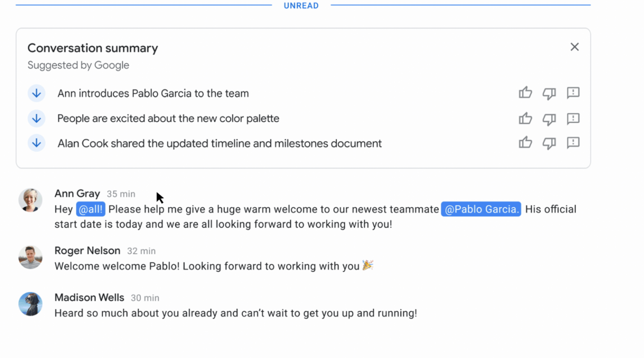Dismiss the Conversation summary card
The image size is (644, 358).
click(x=574, y=47)
